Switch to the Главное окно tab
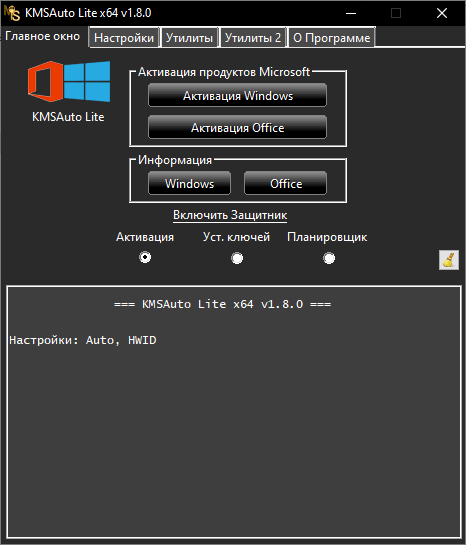This screenshot has height=545, width=466. 43,36
